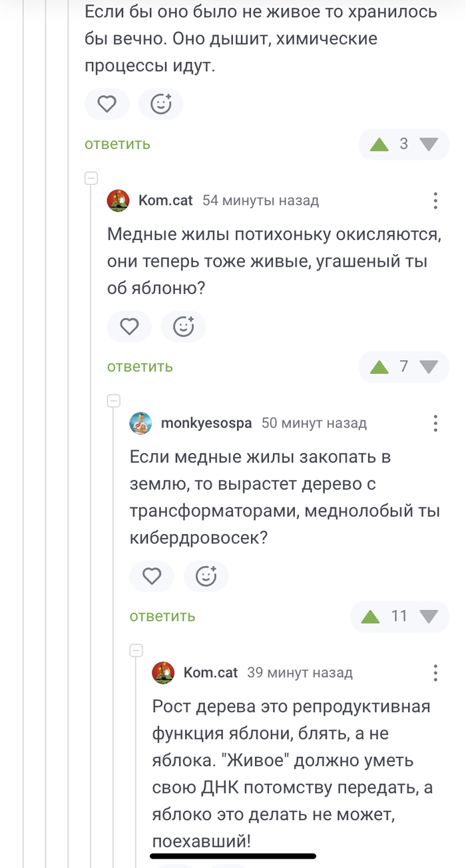Reply to monkyesospa's comment via ответить
The width and height of the screenshot is (466, 868).
(x=162, y=617)
